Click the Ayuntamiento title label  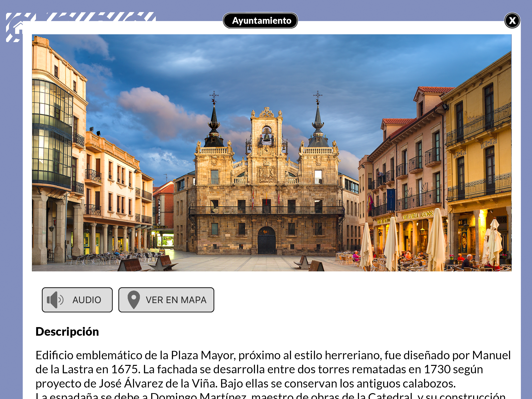click(261, 21)
